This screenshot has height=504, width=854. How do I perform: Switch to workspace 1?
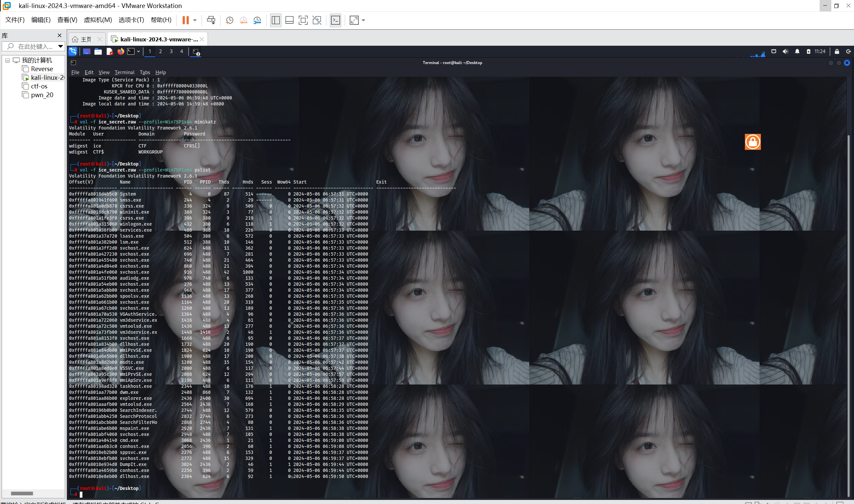150,52
